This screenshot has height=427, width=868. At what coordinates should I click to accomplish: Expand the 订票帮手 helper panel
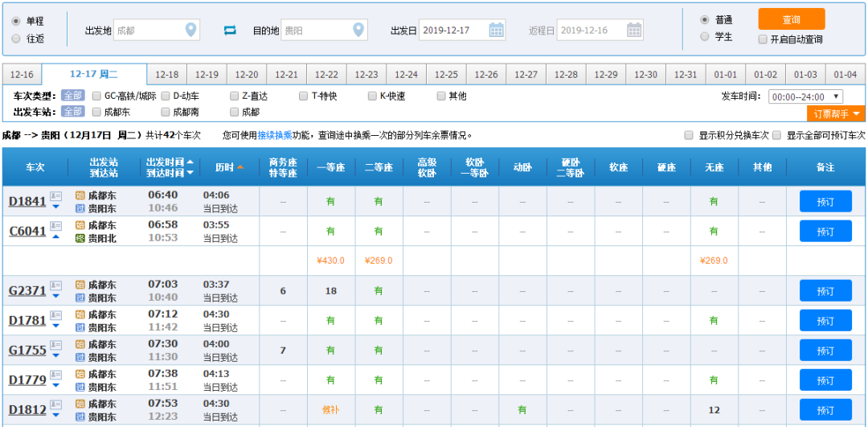click(836, 113)
